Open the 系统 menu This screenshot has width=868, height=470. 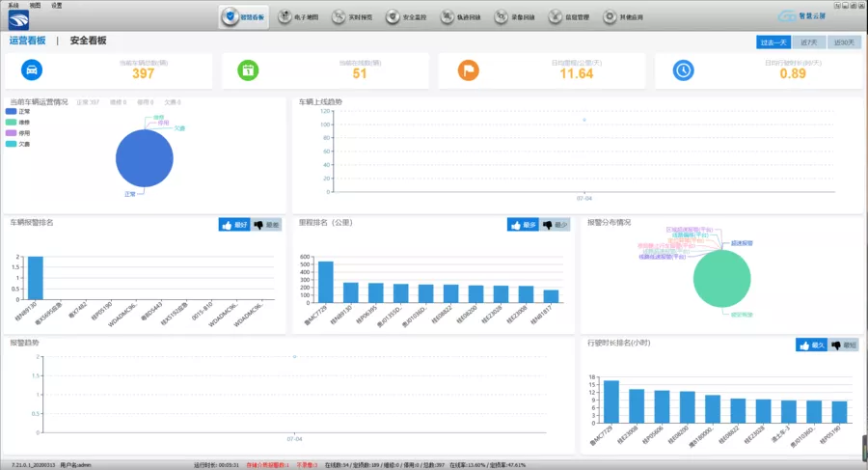(14, 5)
